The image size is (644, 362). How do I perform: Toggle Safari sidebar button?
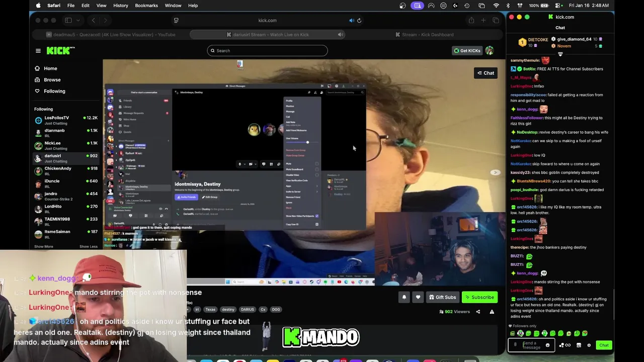(68, 21)
